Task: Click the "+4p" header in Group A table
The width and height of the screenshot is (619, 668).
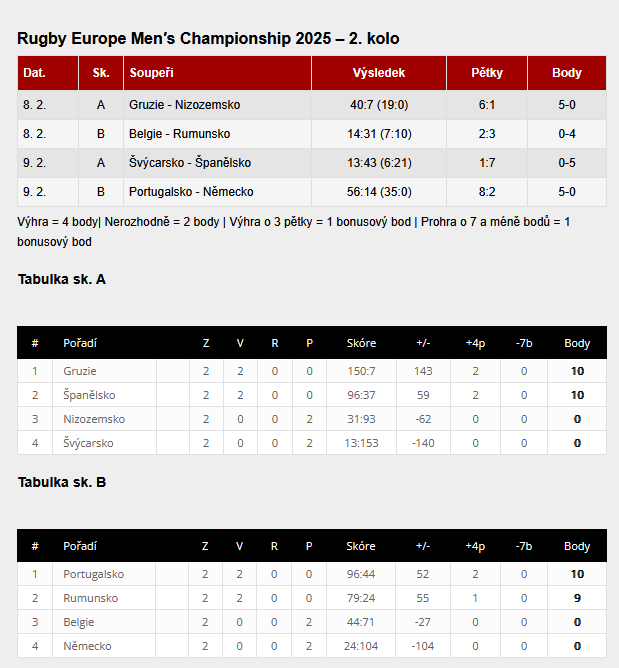Action: 475,343
